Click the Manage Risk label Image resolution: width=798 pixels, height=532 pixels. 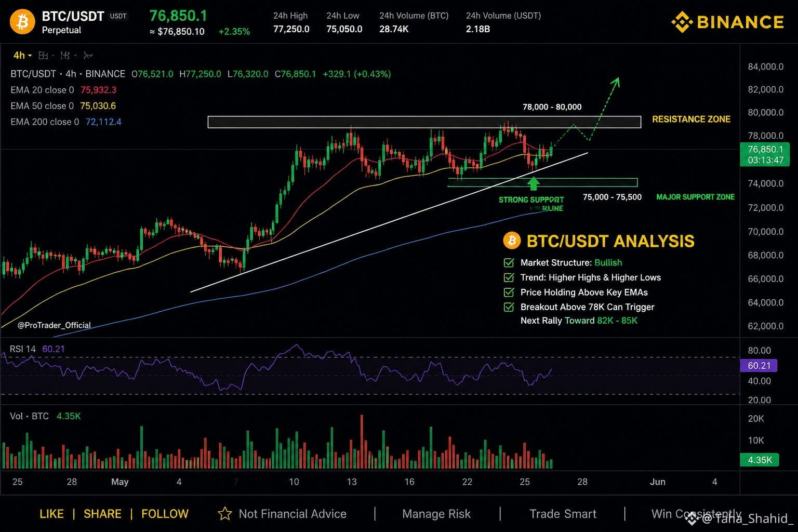tap(436, 514)
